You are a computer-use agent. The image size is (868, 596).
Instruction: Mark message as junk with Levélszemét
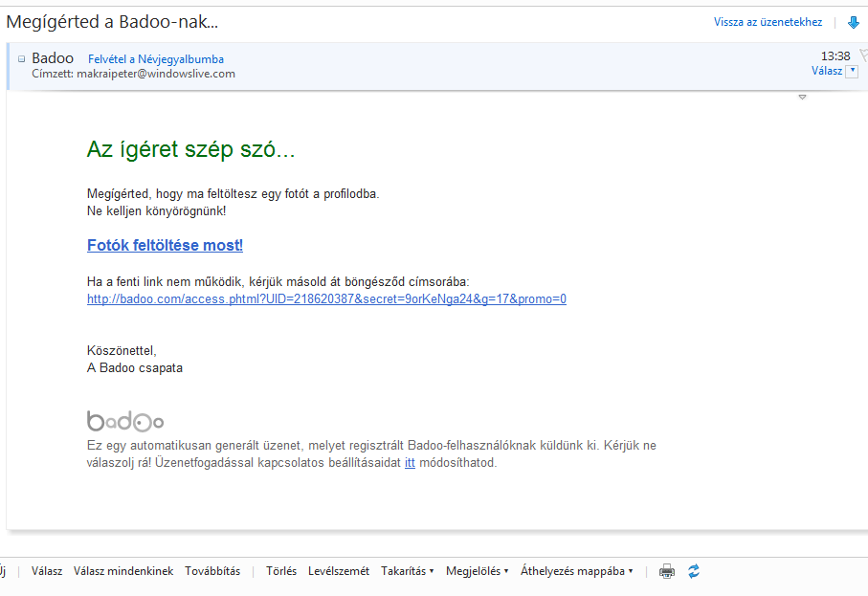[x=339, y=571]
